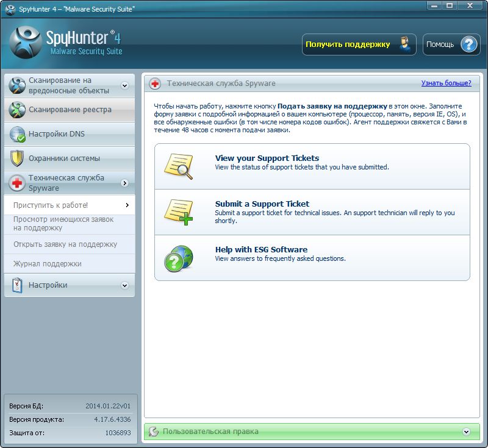The height and width of the screenshot is (448, 488).
Task: Expand Сканирование на вредоносные объекты chevron
Action: tap(125, 85)
